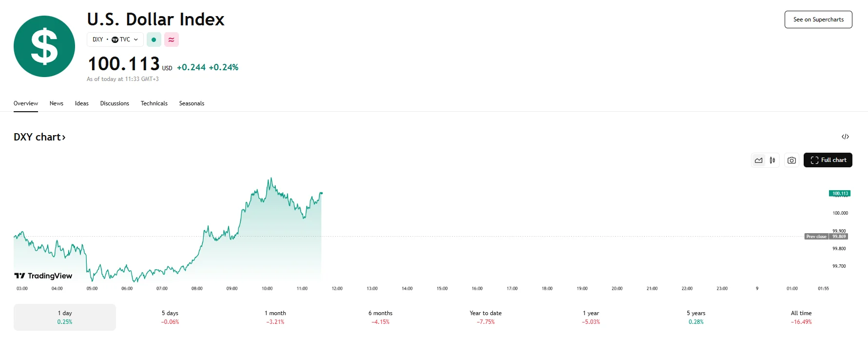Click the current price label 100.113 on axis
Screen dimensions: 868x340
point(839,194)
